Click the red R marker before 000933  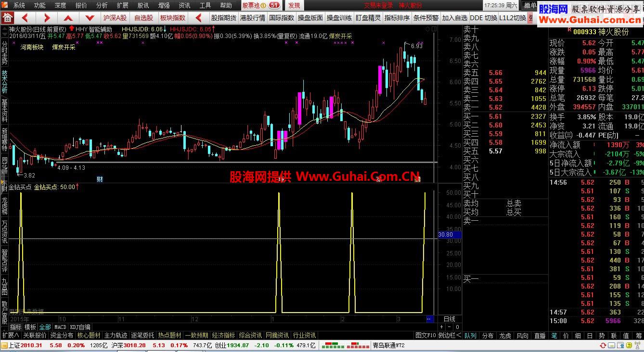(569, 30)
